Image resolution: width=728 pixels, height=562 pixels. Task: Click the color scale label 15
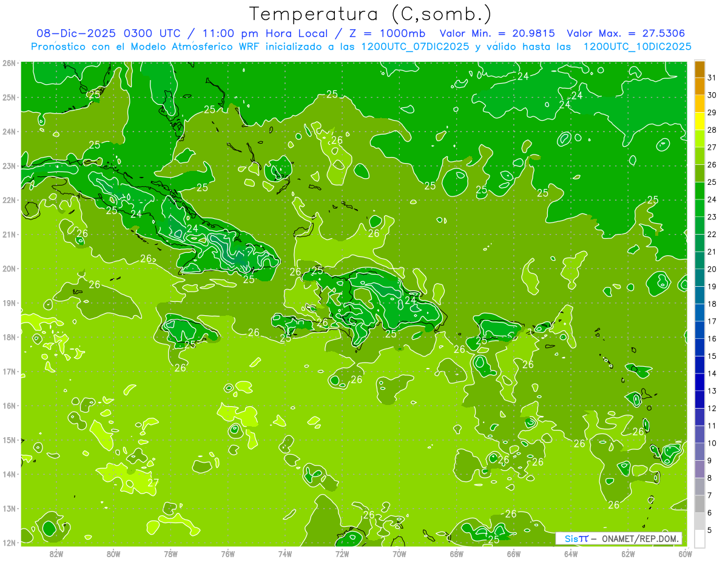coord(712,355)
